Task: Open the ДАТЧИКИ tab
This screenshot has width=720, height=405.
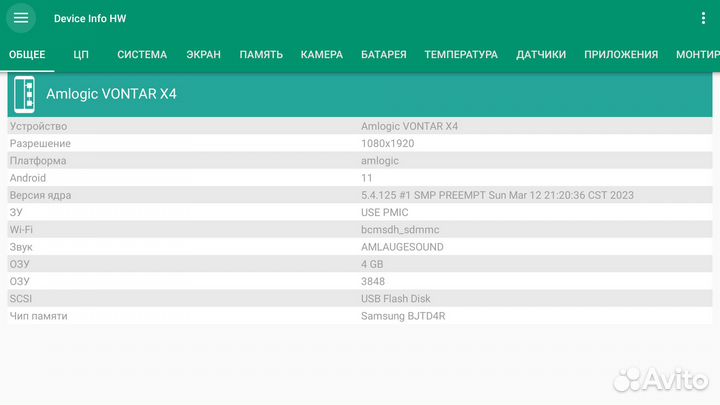Action: point(541,55)
